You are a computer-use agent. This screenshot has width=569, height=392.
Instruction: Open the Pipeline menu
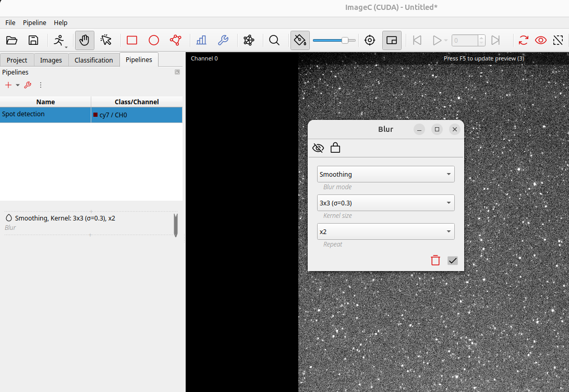[34, 23]
